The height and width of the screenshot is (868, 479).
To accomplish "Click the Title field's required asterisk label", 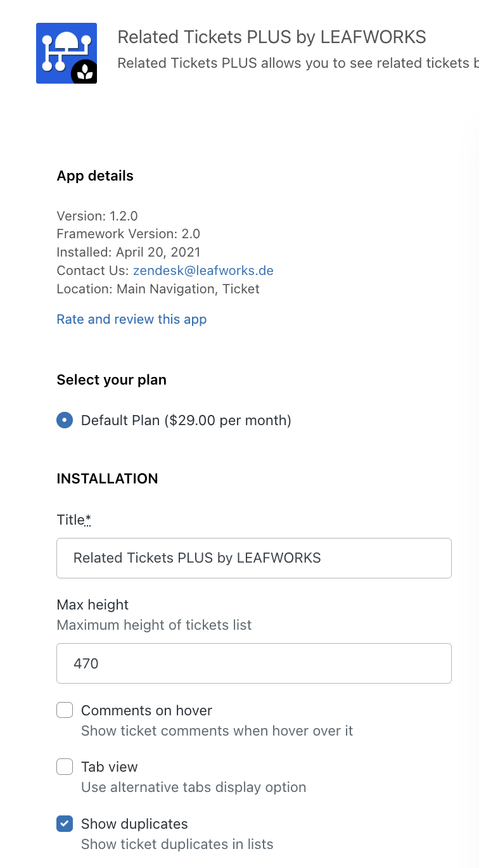I will 88,520.
